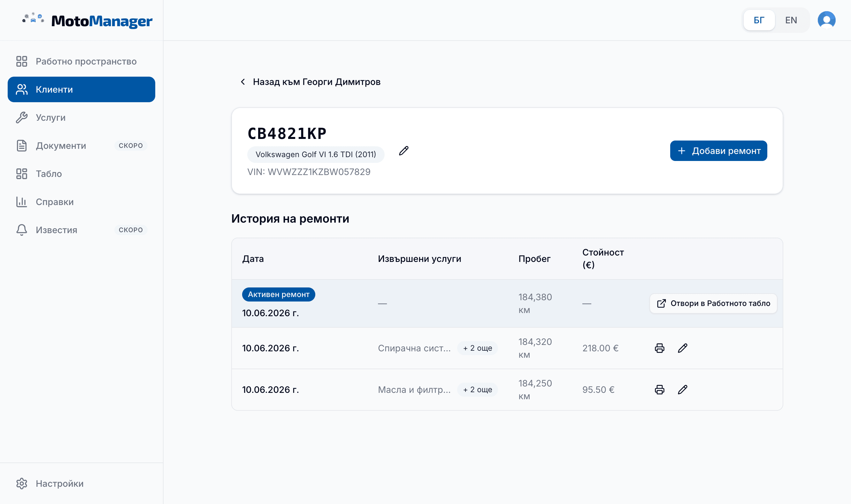Viewport: 851px width, 504px height.
Task: Edit the 95.50 € repair entry
Action: (683, 390)
